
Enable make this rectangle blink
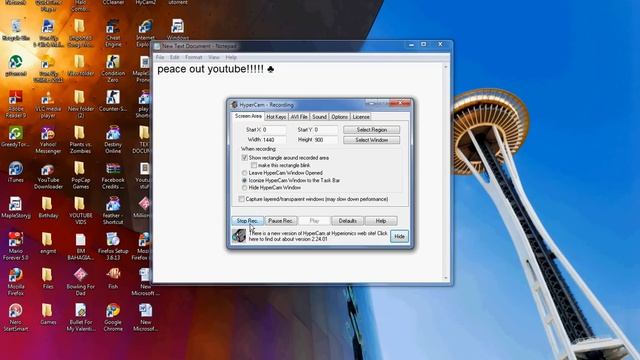click(x=254, y=165)
